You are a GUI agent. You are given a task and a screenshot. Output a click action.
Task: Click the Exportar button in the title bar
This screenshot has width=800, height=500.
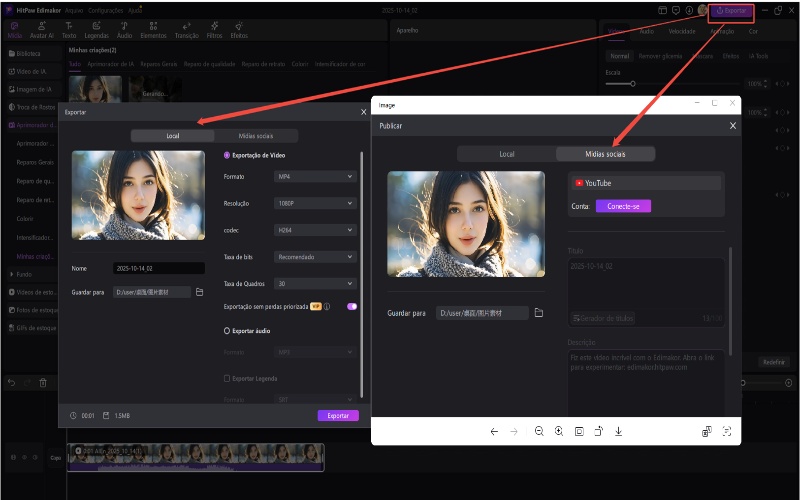coord(731,11)
